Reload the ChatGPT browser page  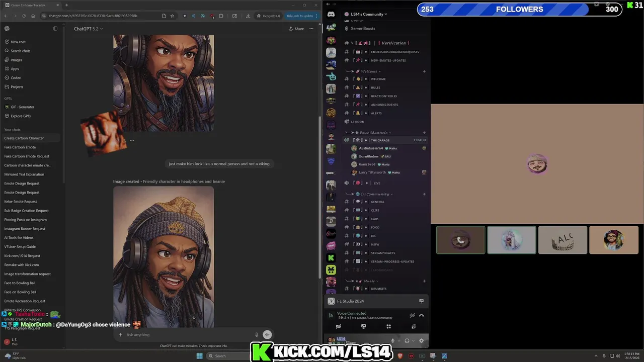24,16
